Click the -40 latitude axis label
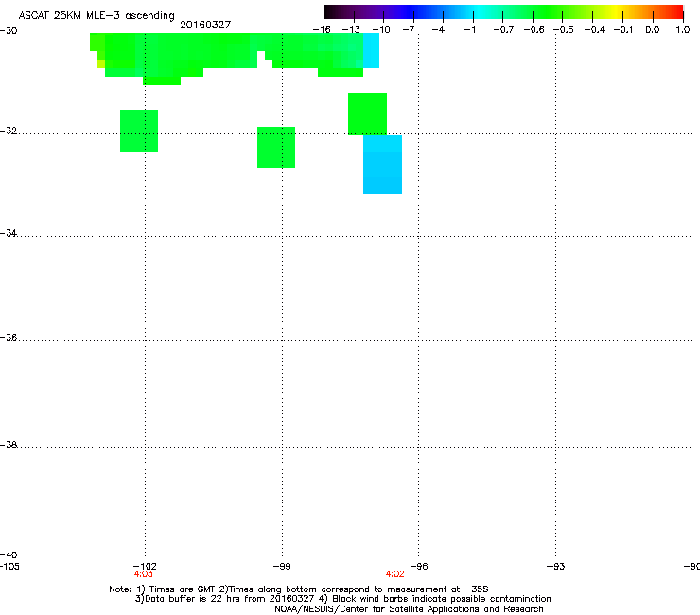This screenshot has width=700, height=615. click(9, 554)
